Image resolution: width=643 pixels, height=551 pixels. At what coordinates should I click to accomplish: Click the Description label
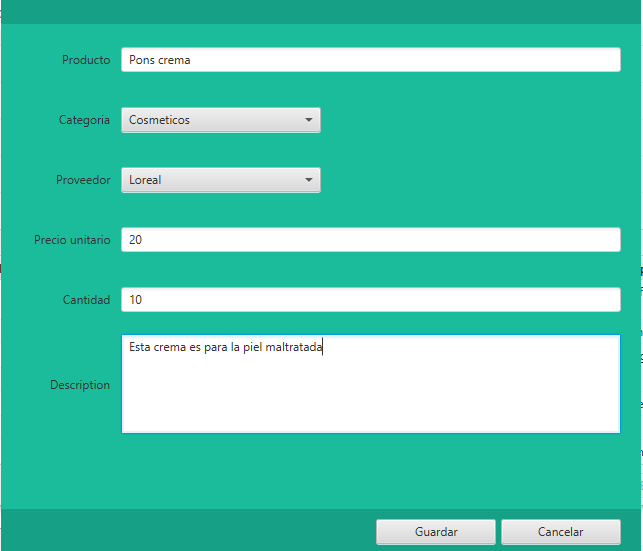tap(80, 385)
